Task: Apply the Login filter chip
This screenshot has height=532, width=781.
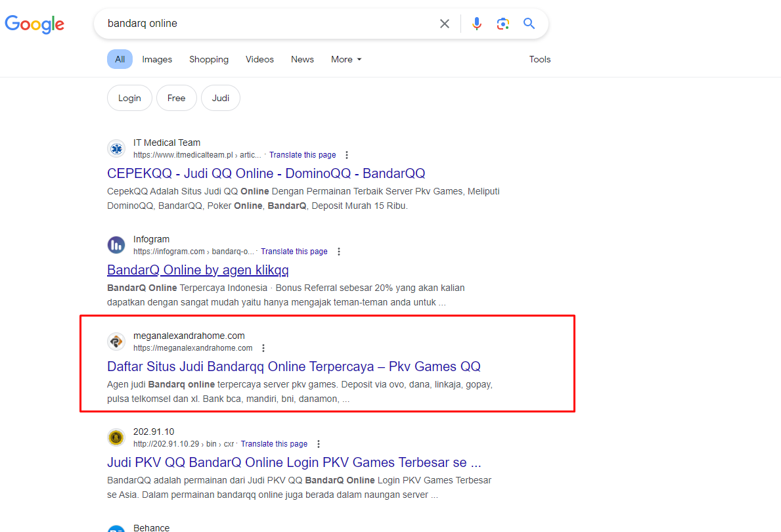Action: click(129, 98)
